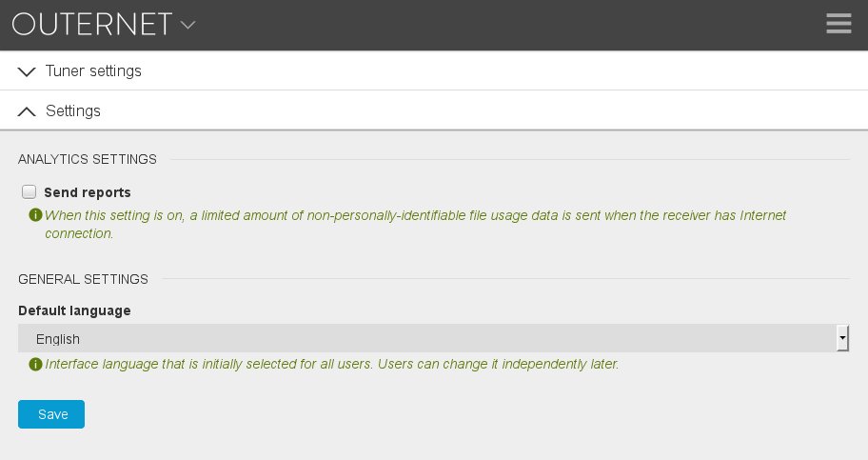Screen dimensions: 868x460
Task: Expand Tuner settings with its down chevron
Action: pos(27,71)
